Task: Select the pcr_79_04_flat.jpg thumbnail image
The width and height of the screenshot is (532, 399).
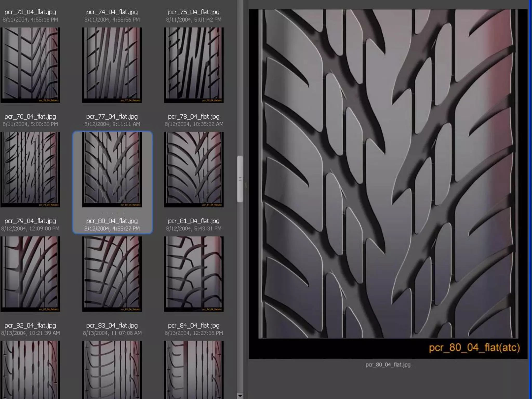Action: click(30, 169)
